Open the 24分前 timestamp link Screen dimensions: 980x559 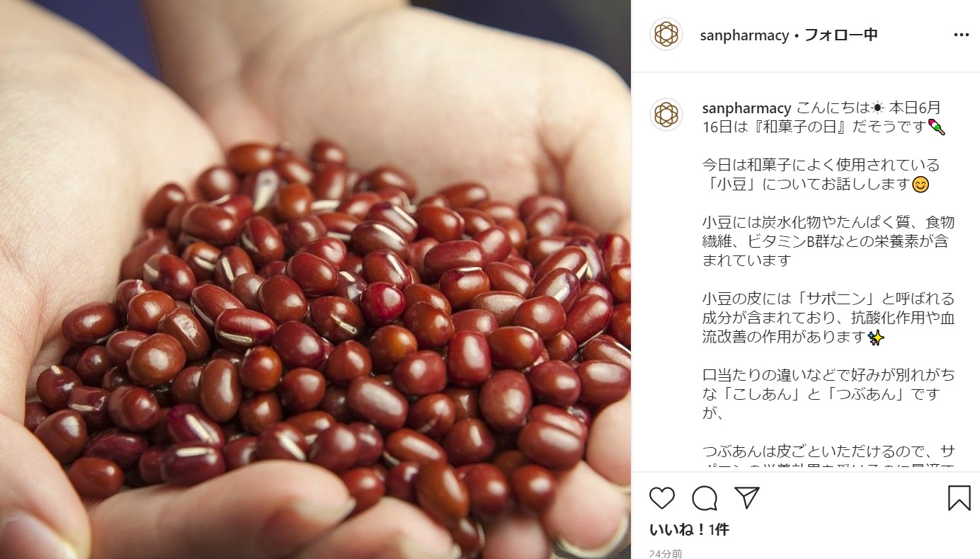pos(666,553)
